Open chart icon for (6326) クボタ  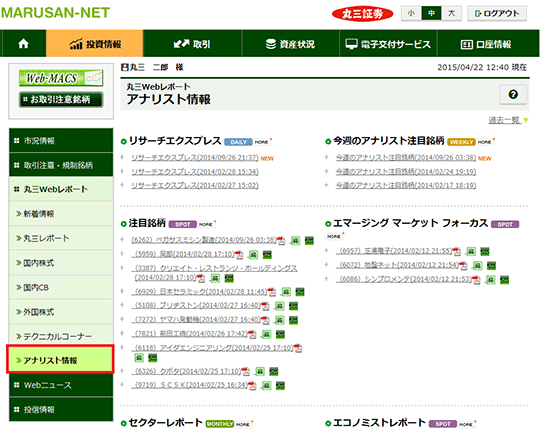click(274, 371)
